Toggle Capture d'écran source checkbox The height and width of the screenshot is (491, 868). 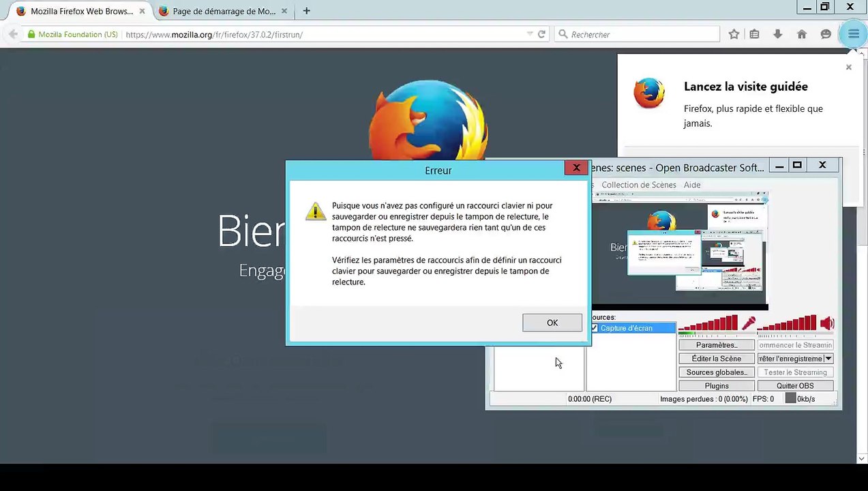click(594, 328)
